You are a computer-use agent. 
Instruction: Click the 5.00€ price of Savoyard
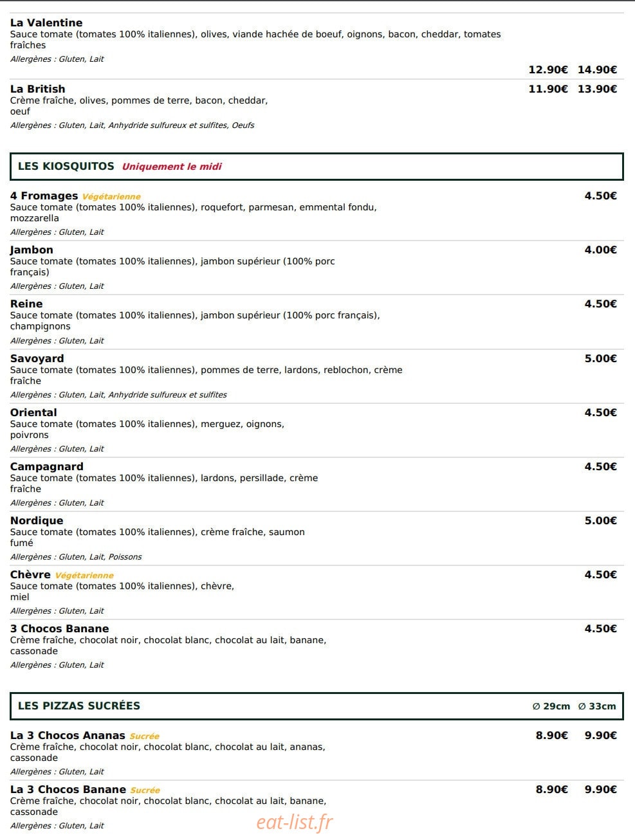click(601, 358)
